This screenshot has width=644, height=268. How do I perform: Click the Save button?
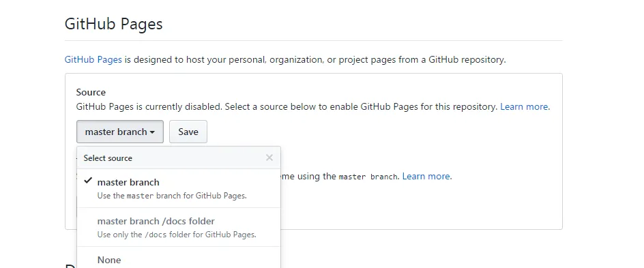coord(188,132)
